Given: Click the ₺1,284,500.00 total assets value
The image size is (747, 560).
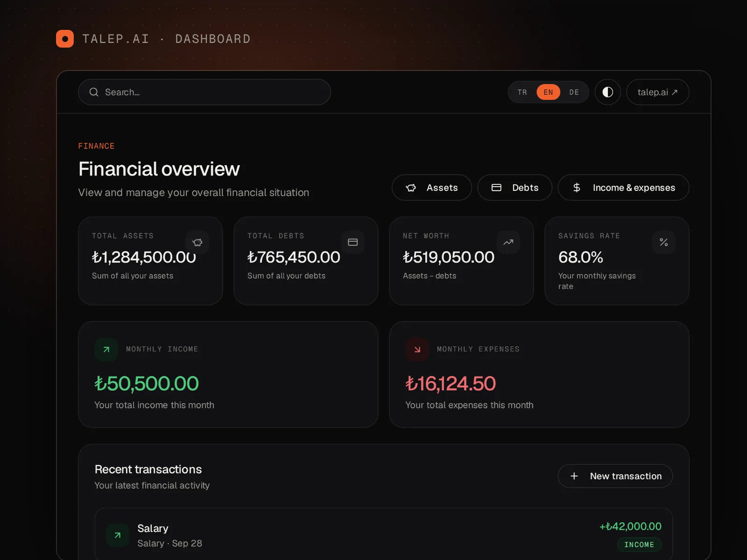Looking at the screenshot, I should pyautogui.click(x=144, y=257).
